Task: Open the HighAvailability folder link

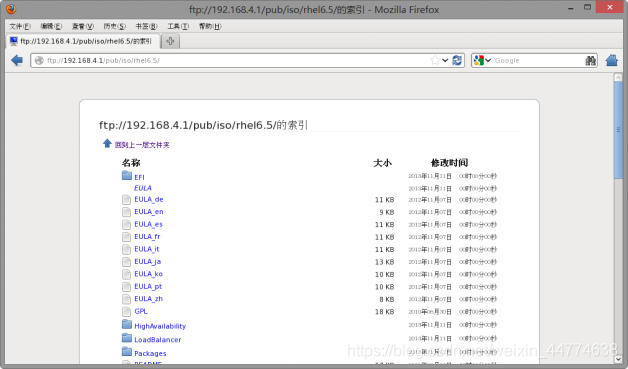Action: (x=160, y=326)
